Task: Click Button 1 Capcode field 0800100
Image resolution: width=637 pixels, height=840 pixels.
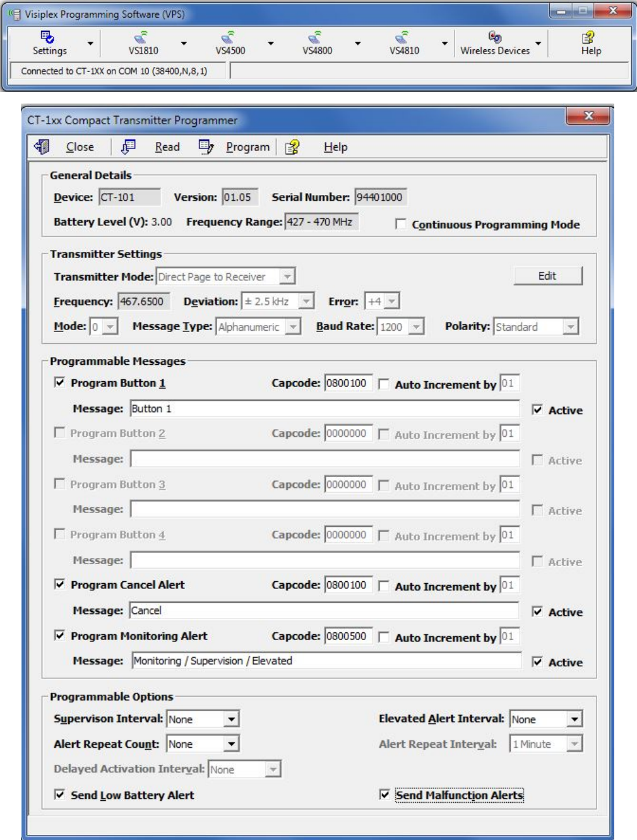Action: 348,382
